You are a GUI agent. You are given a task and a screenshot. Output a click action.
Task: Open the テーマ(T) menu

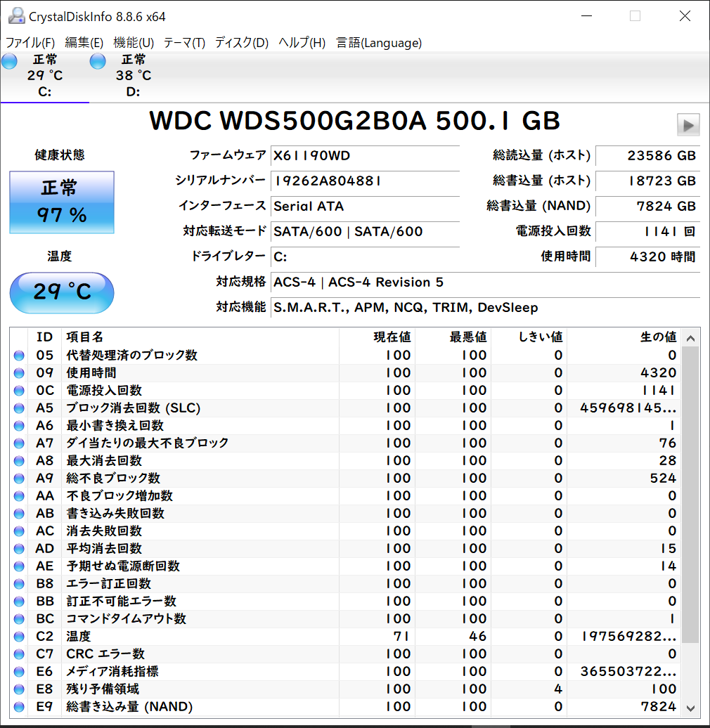click(184, 43)
